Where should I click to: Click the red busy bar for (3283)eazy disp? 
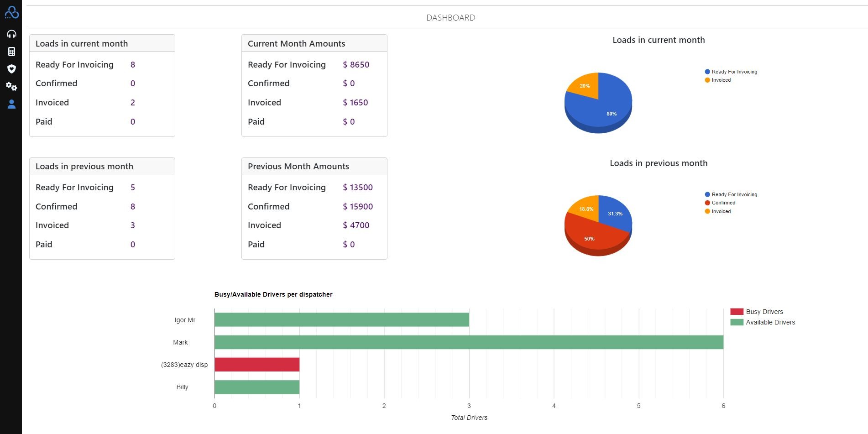coord(257,365)
